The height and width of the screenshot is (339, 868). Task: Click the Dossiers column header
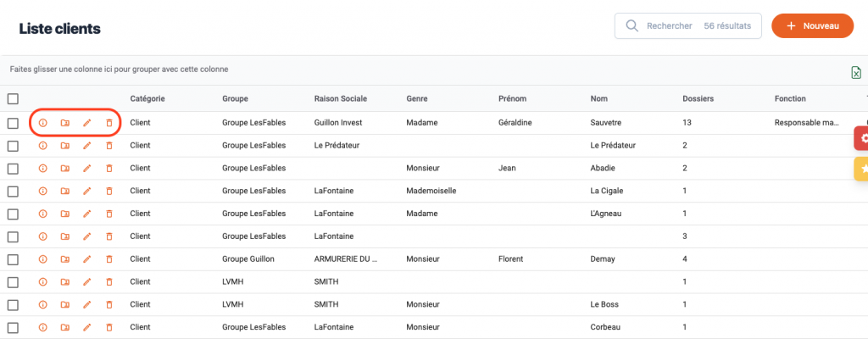[x=698, y=99]
